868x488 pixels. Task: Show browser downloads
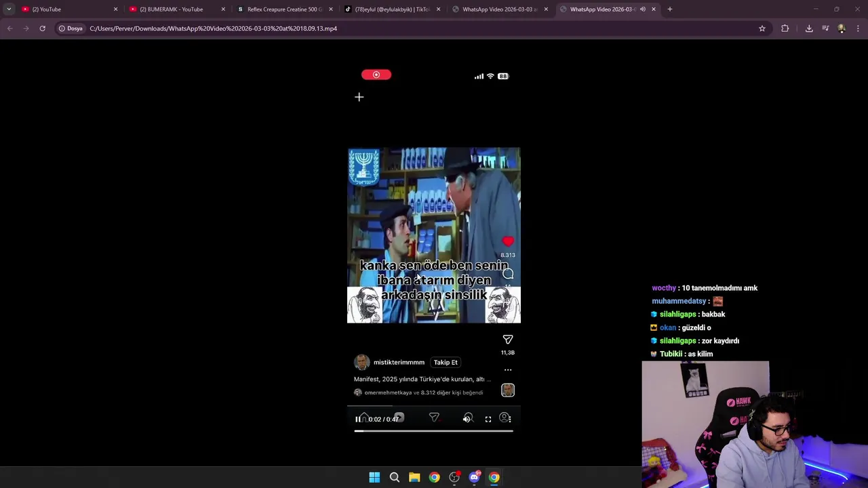point(809,28)
